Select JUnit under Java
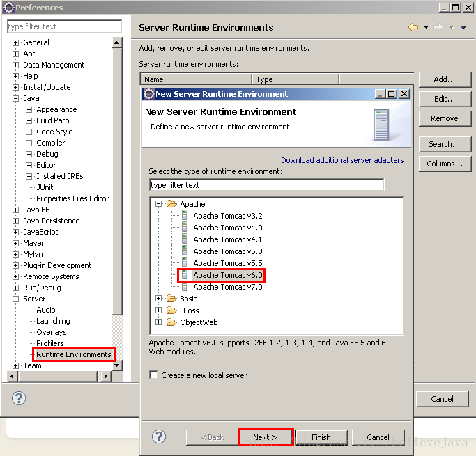Image resolution: width=476 pixels, height=456 pixels. point(45,187)
